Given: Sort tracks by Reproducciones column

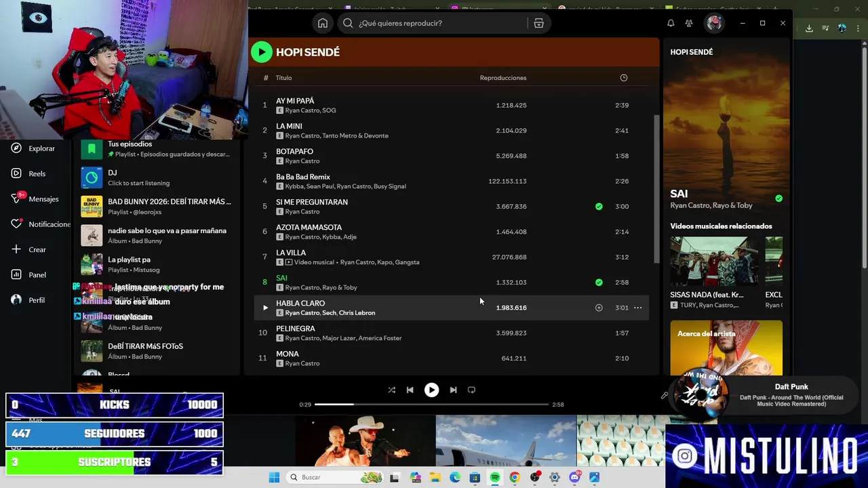Looking at the screenshot, I should 503,78.
